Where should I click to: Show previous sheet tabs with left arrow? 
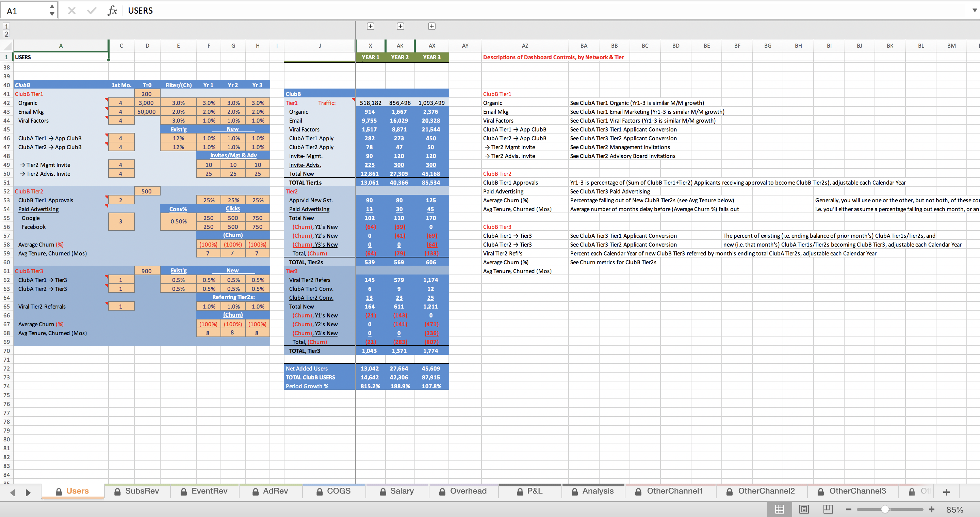pos(13,492)
